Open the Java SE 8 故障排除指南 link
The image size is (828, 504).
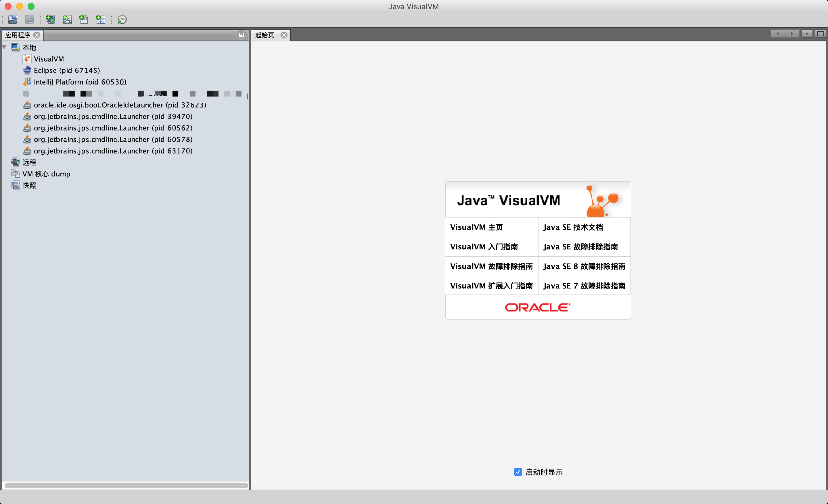[584, 266]
